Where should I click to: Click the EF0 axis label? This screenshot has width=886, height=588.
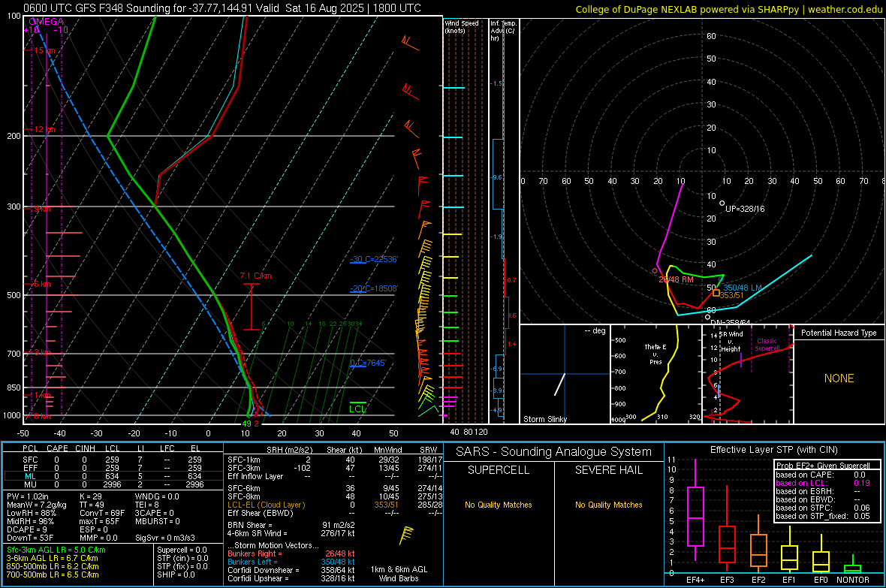click(x=821, y=580)
